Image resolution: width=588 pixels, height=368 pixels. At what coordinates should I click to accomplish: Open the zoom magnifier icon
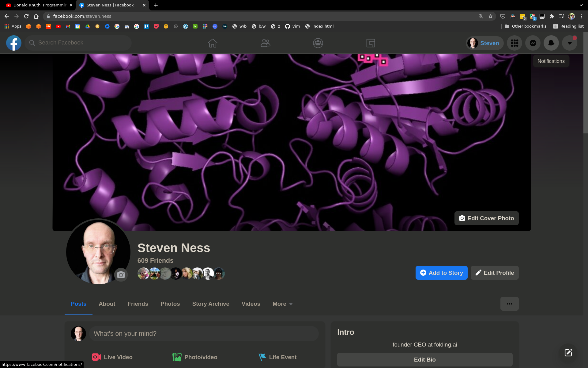481,16
